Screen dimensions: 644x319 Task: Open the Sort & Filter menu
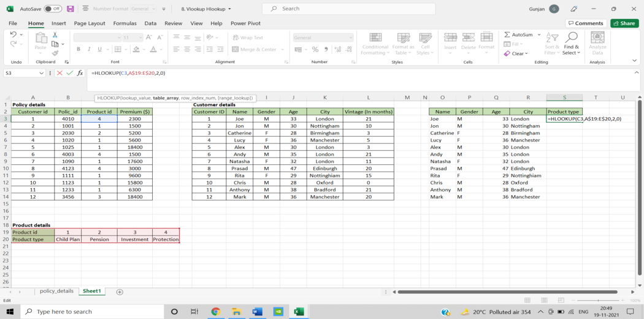(552, 44)
